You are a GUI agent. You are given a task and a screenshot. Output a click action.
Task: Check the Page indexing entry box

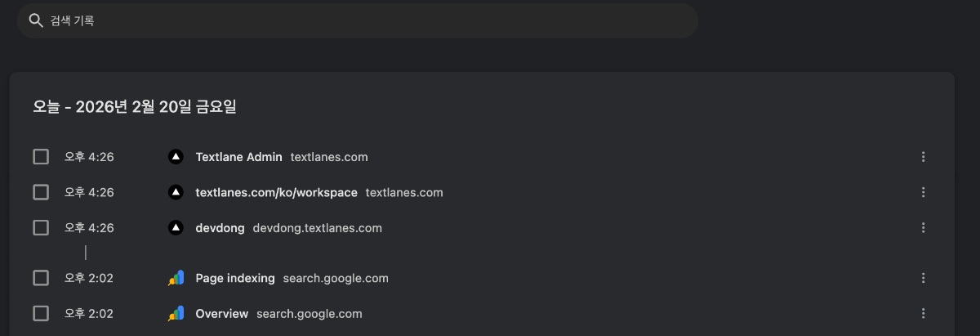(x=41, y=278)
